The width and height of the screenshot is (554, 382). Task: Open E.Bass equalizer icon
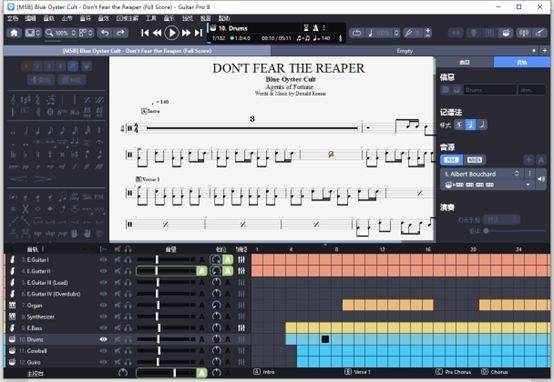(x=241, y=328)
